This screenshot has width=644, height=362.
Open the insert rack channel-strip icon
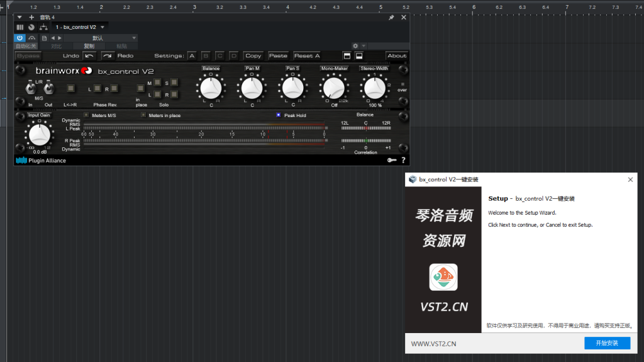tap(19, 27)
